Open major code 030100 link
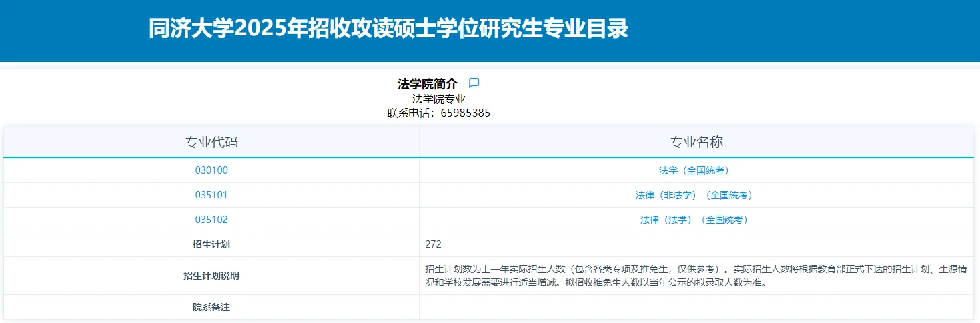 (x=211, y=170)
